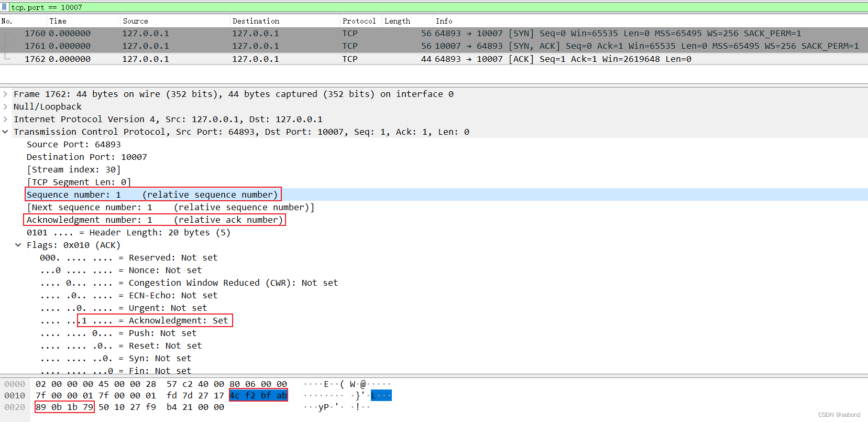The width and height of the screenshot is (868, 422).
Task: Click hex bytes 89 0b 1b 79
Action: click(64, 407)
